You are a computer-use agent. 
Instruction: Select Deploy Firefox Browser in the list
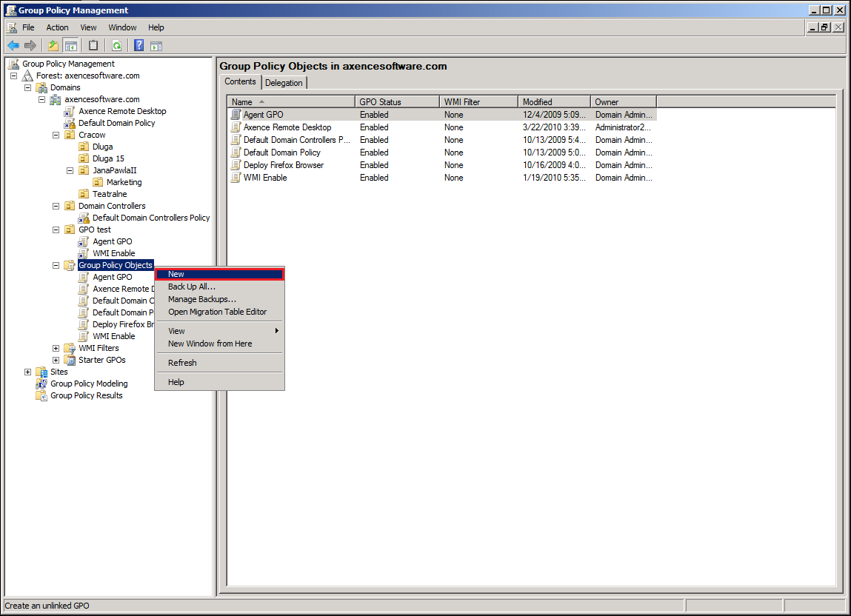283,165
